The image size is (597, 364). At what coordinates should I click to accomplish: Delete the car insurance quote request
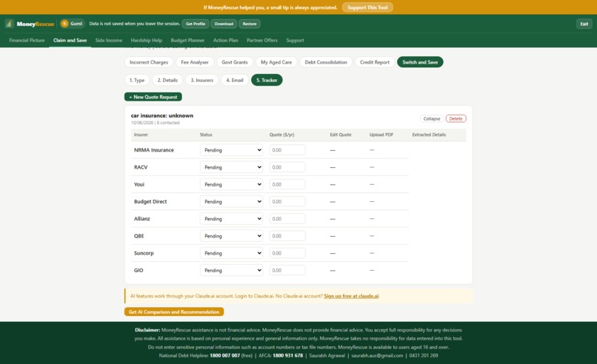(456, 118)
